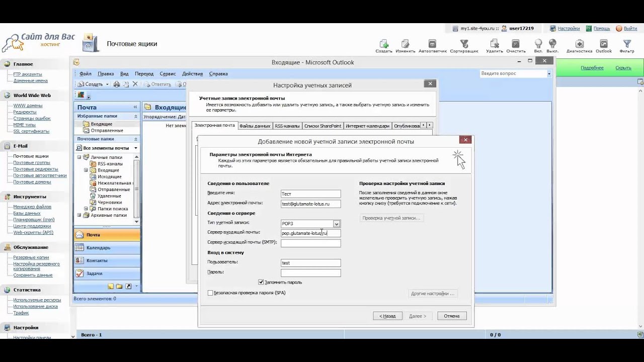Open the Все элементы почты dropdown

pos(136,148)
